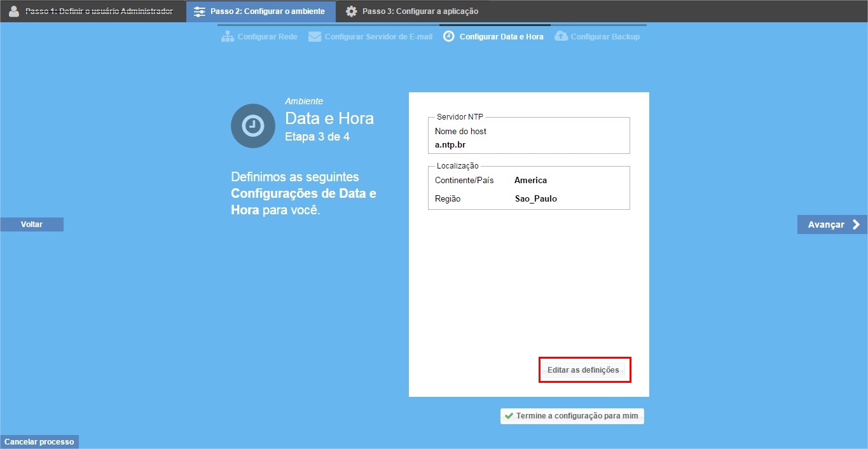Open 'Passo 1: Definir o usuário Administrador' tab
The image size is (868, 449).
point(99,11)
